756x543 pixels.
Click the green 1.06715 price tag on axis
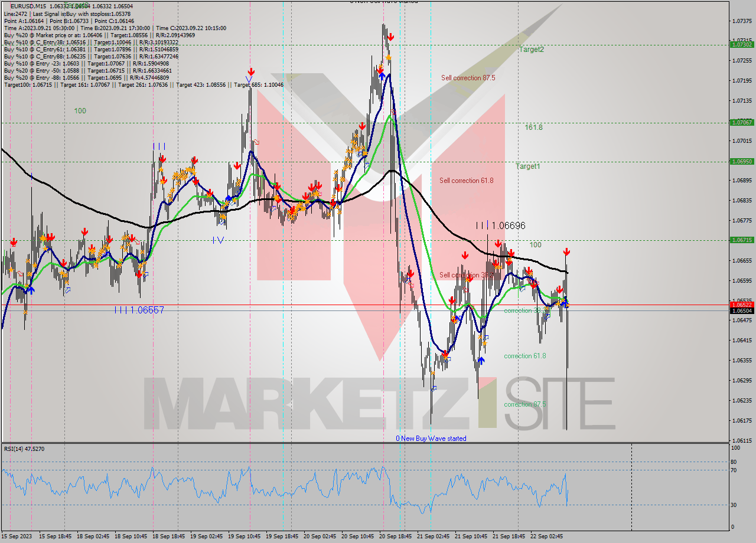coord(741,240)
